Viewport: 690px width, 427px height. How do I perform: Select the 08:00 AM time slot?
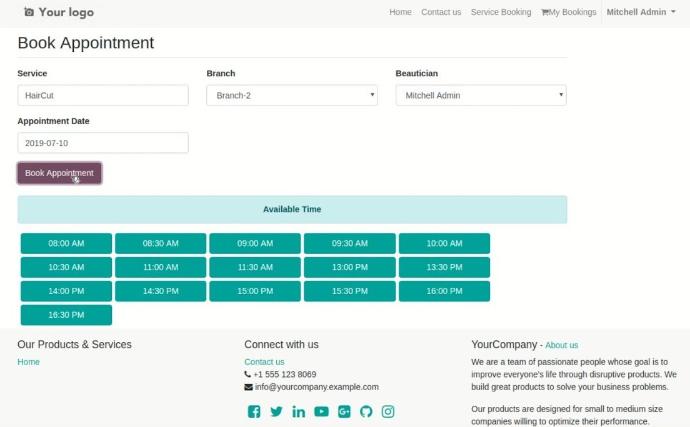(66, 243)
